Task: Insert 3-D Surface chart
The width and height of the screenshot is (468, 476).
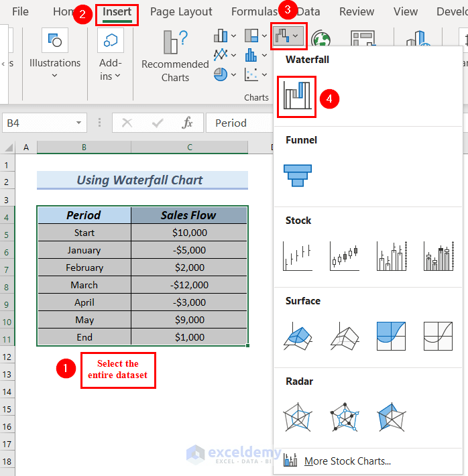Action: coord(297,337)
